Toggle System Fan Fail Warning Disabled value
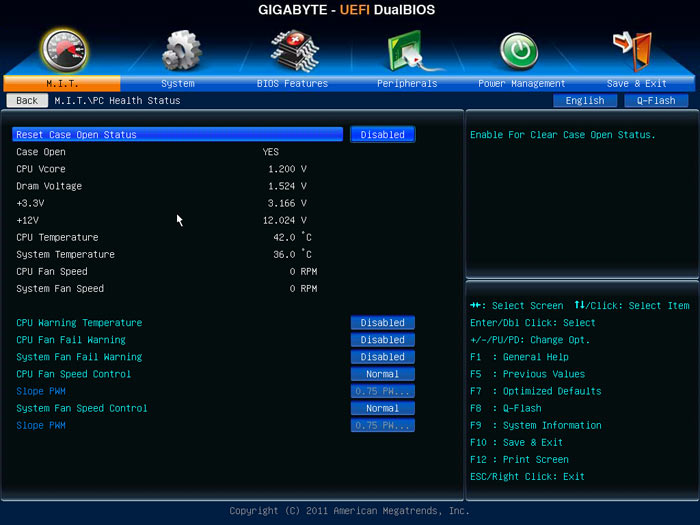 click(x=383, y=357)
